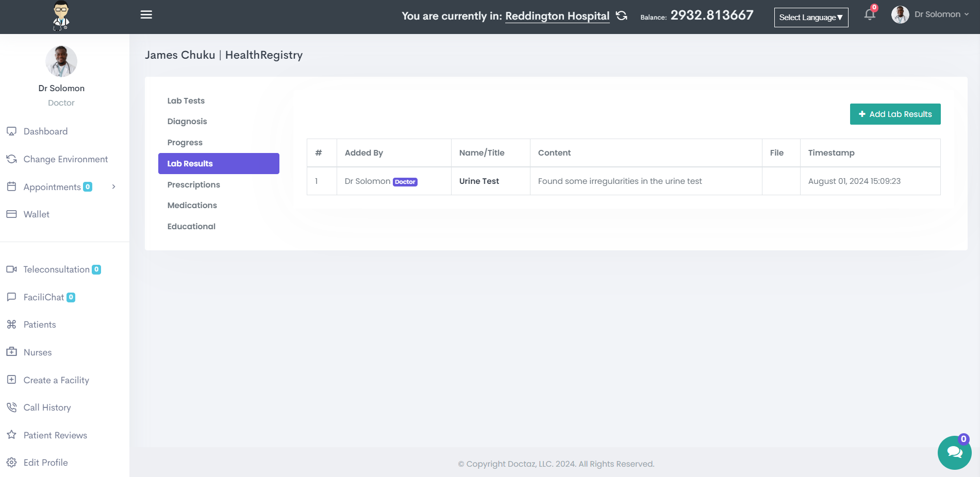Expand the Appointments submenu chevron

click(x=114, y=186)
